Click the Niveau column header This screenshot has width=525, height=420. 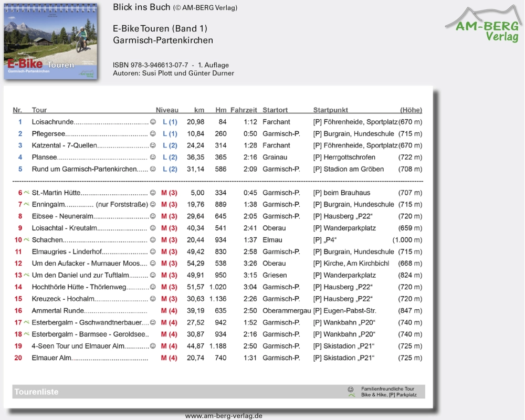(167, 110)
